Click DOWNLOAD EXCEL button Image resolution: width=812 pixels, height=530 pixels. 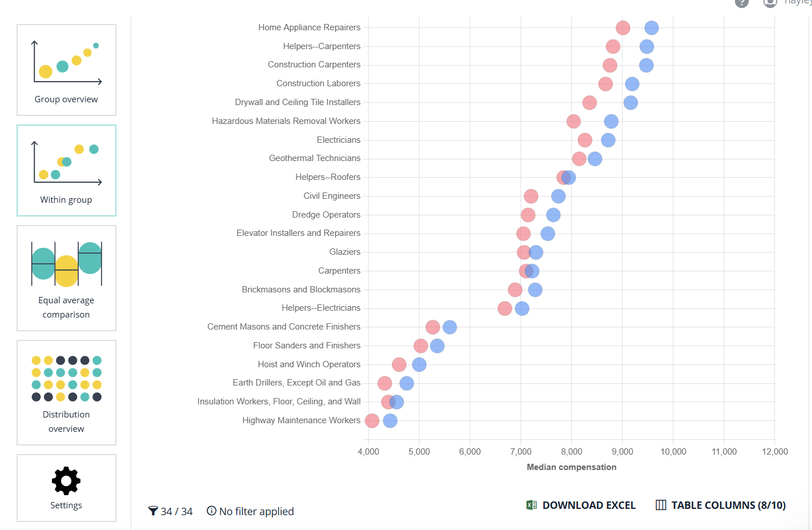tap(588, 505)
